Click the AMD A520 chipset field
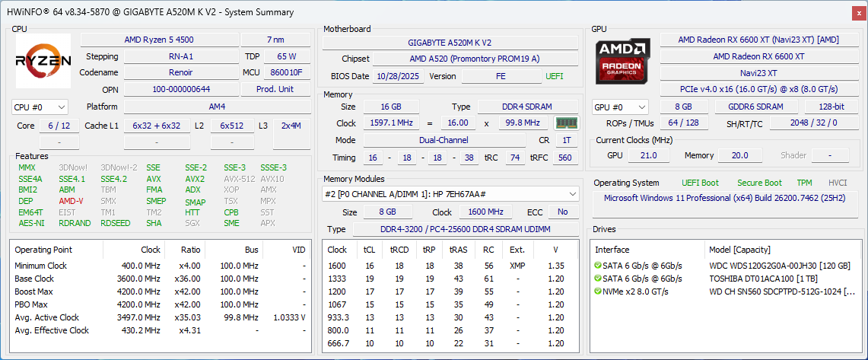868x360 pixels. coord(474,59)
